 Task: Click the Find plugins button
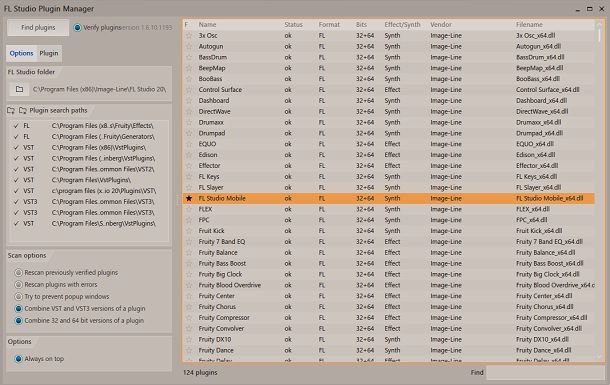tap(38, 28)
